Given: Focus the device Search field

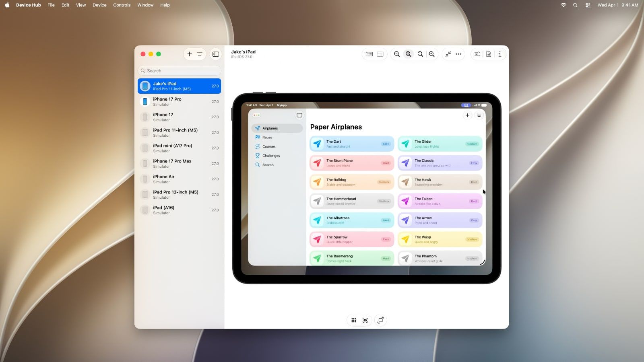Looking at the screenshot, I should tap(180, 70).
